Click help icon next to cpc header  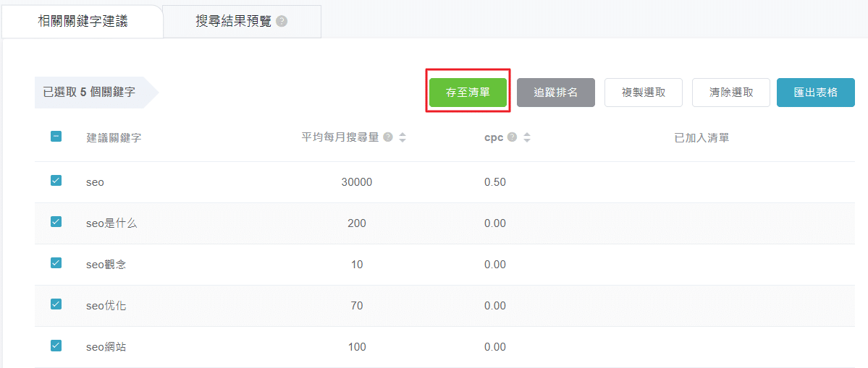512,137
